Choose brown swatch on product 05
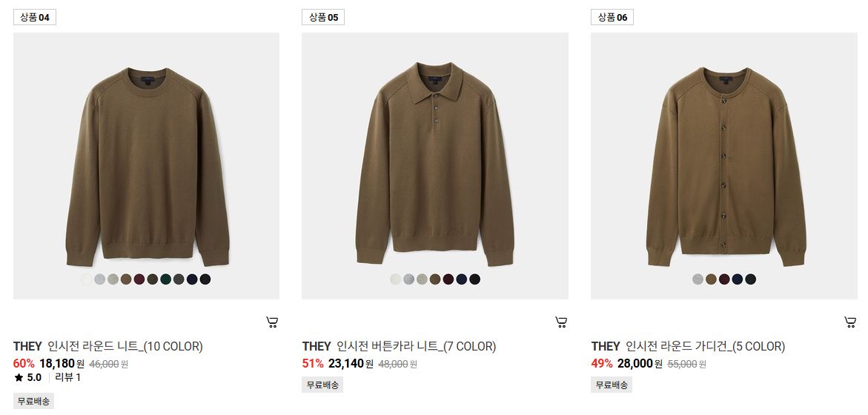 [435, 279]
